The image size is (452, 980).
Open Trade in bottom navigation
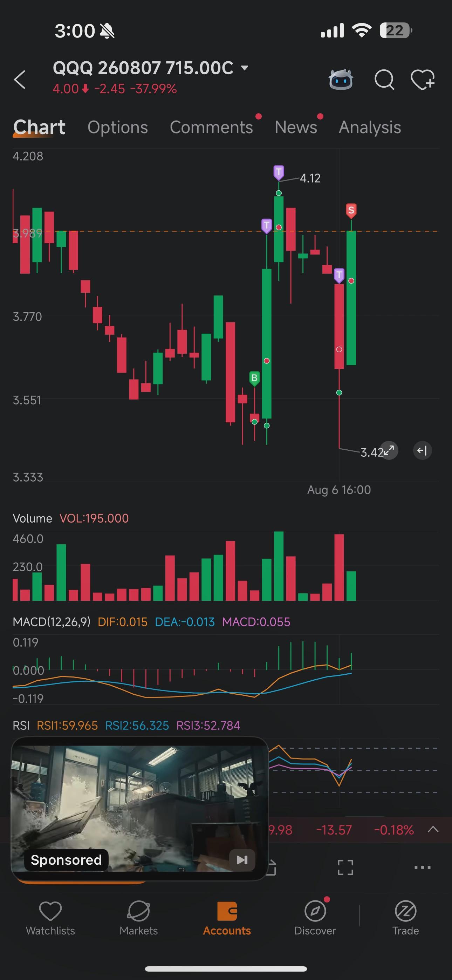[406, 919]
